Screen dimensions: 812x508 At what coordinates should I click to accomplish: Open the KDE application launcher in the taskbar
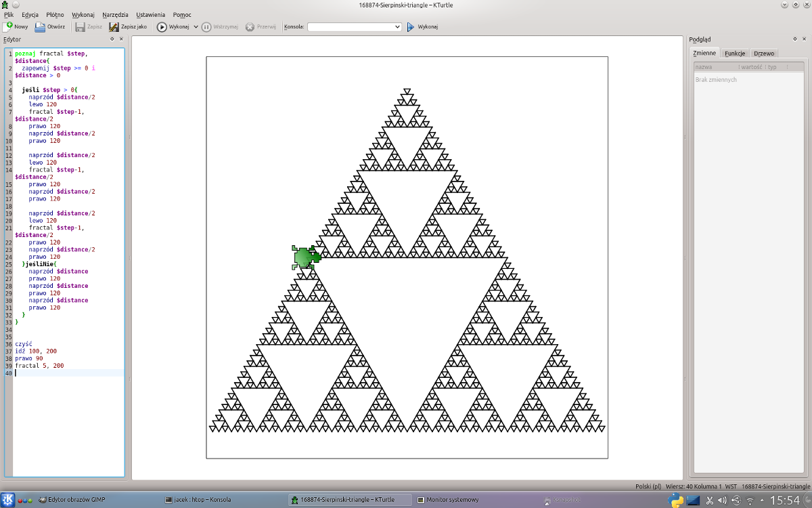point(7,500)
